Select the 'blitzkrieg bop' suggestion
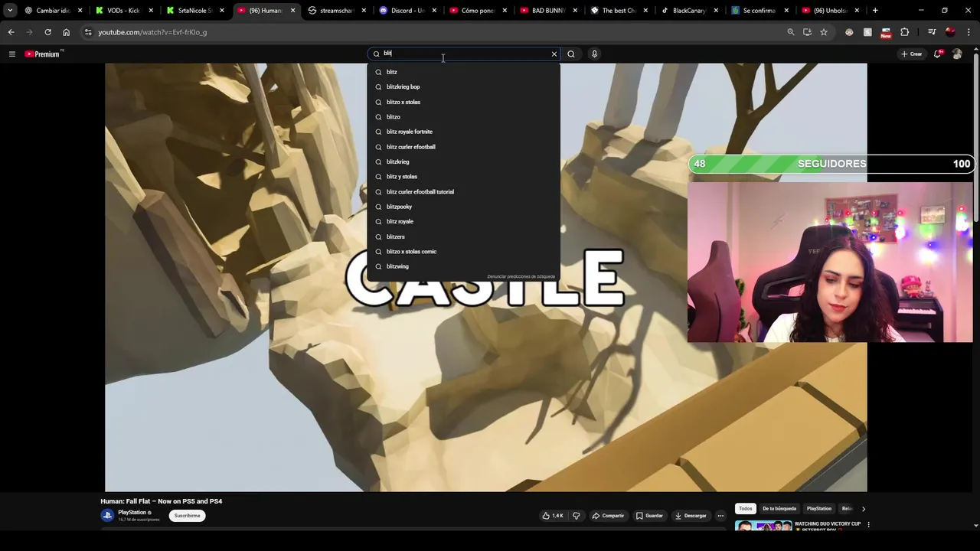The height and width of the screenshot is (551, 980). [x=463, y=86]
